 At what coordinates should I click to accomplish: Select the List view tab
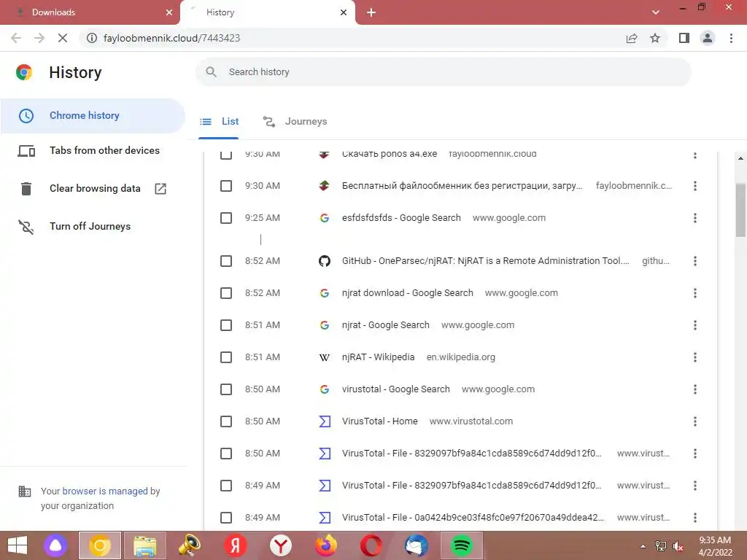point(219,122)
